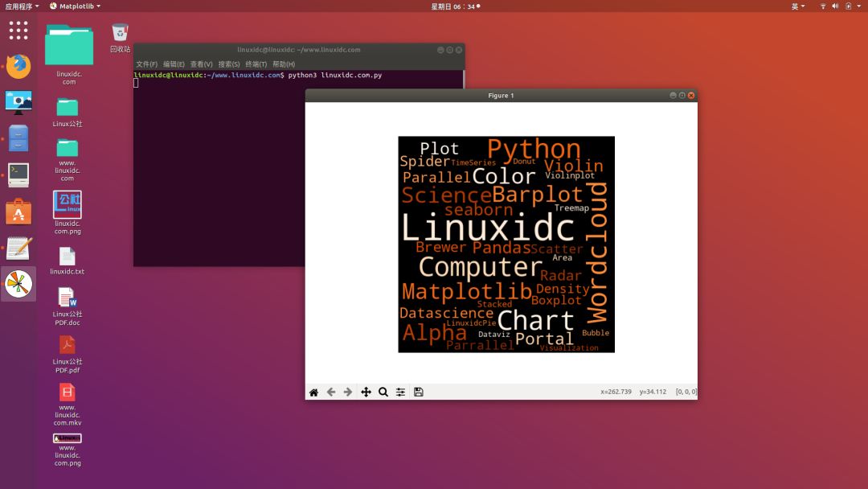Maximize the Figure 1 window
This screenshot has height=489, width=868.
click(x=682, y=95)
